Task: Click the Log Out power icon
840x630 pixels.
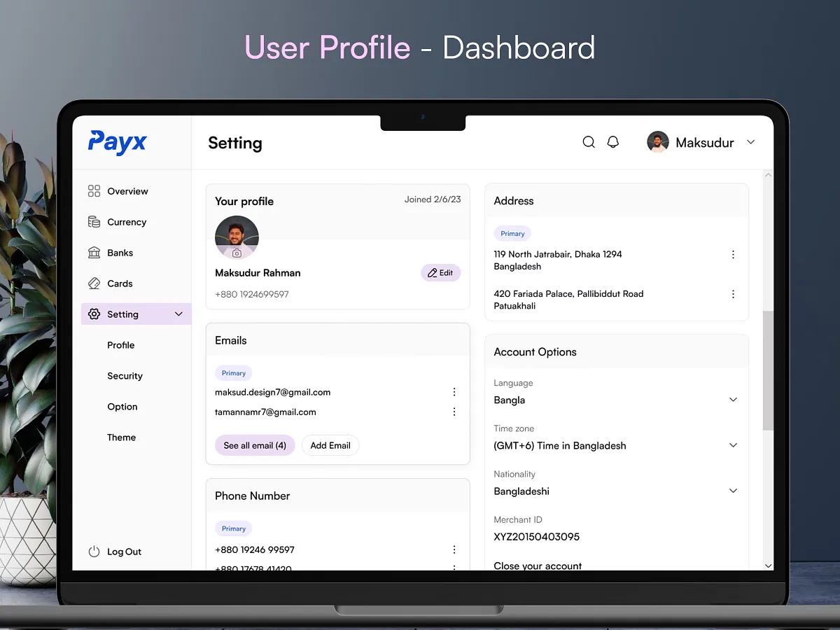Action: pos(94,552)
